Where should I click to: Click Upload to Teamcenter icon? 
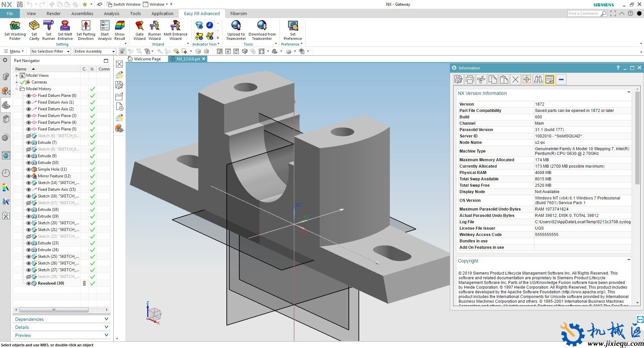pos(236,31)
